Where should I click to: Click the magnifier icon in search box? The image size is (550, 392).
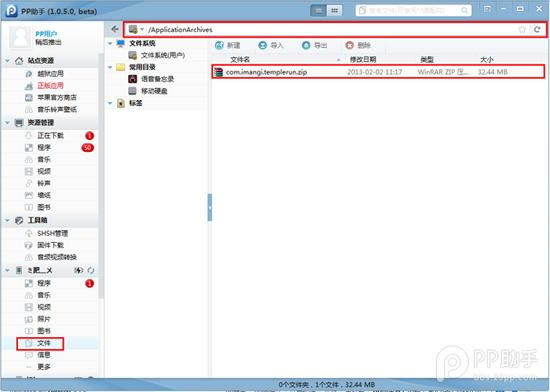click(x=464, y=11)
